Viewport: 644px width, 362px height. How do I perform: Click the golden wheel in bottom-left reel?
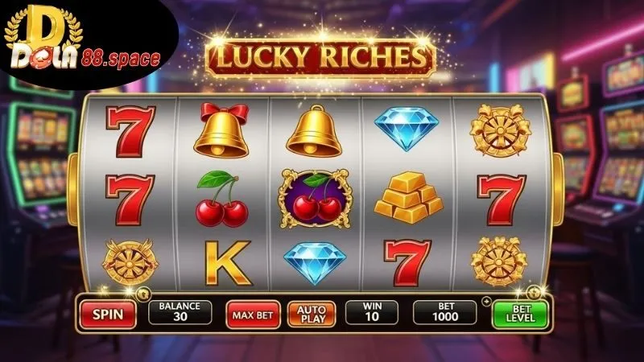tap(130, 263)
